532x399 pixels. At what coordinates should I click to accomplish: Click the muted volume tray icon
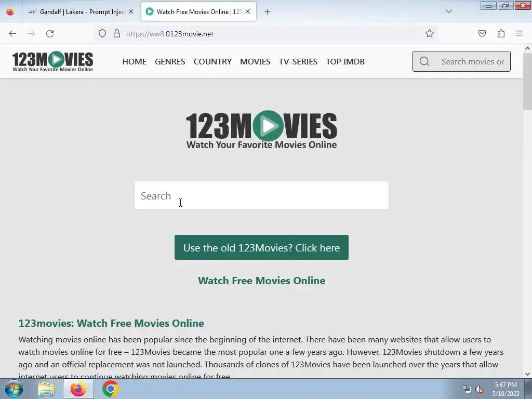click(x=480, y=390)
